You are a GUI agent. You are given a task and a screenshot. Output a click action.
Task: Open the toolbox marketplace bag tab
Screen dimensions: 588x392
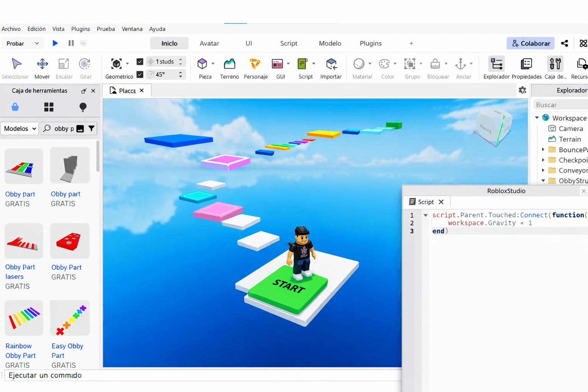pyautogui.click(x=15, y=107)
